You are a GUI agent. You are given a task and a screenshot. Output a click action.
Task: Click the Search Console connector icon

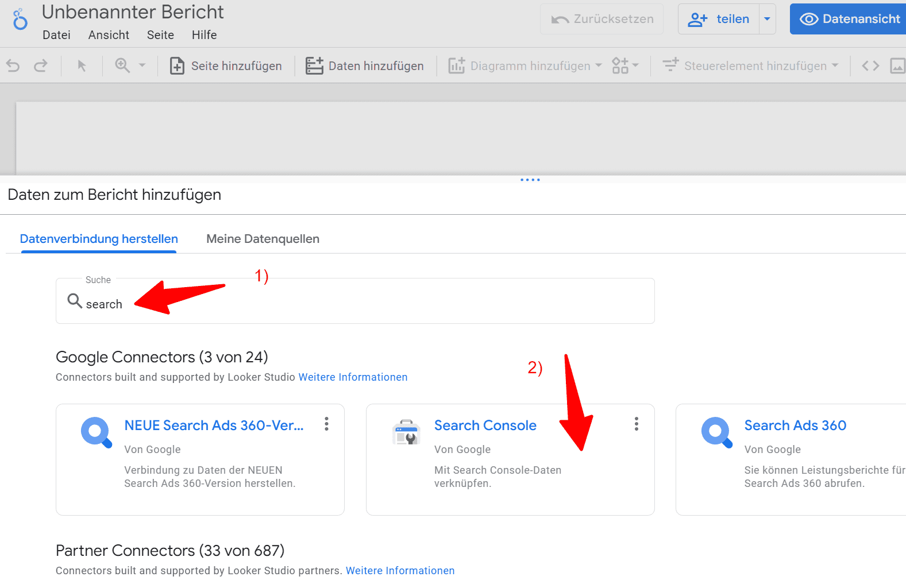coord(406,432)
